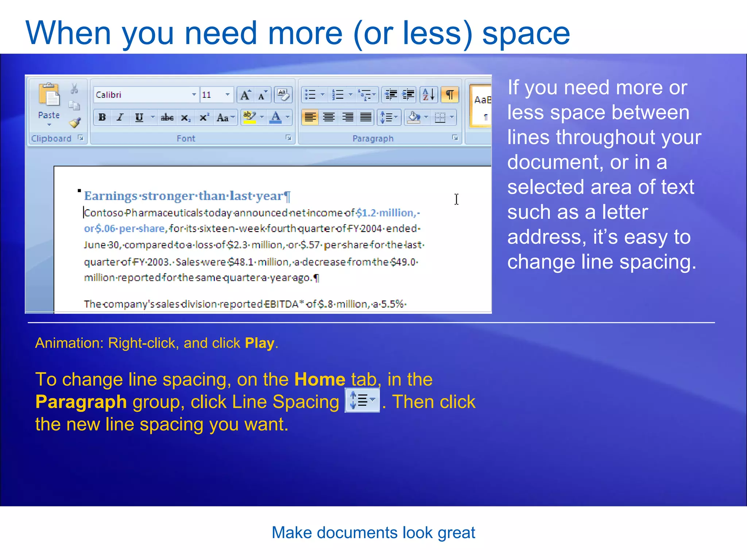Toggle Bold formatting
Screen dimensions: 747x560
[102, 117]
